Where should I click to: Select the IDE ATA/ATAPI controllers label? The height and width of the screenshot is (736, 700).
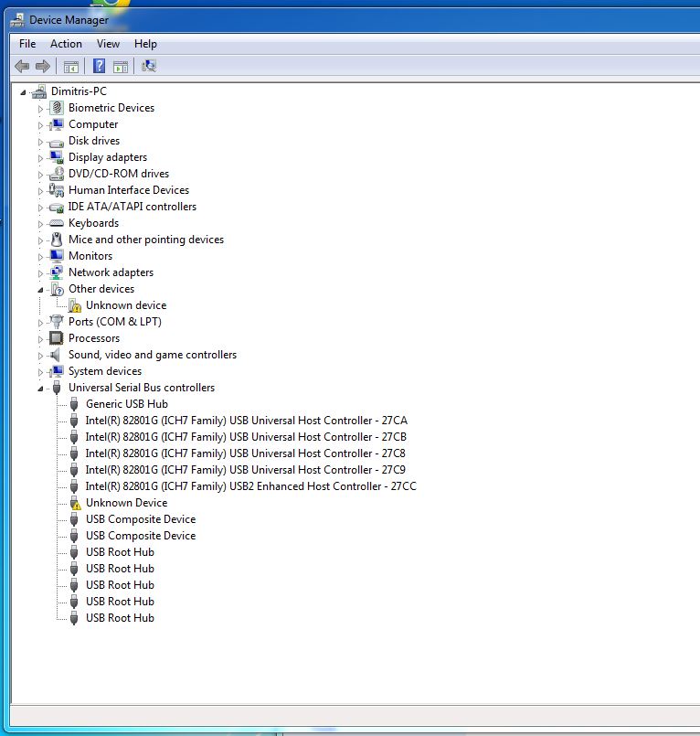pyautogui.click(x=133, y=207)
